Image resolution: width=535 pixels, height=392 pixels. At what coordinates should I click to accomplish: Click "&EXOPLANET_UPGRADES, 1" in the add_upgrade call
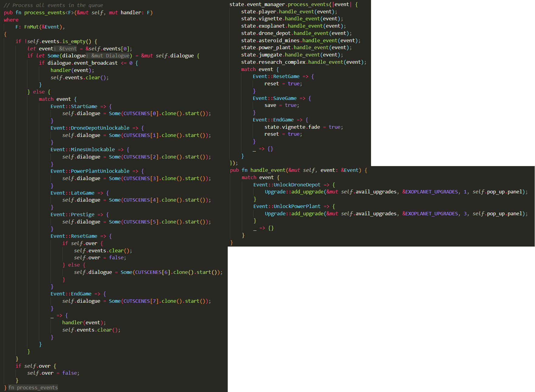tap(434, 192)
